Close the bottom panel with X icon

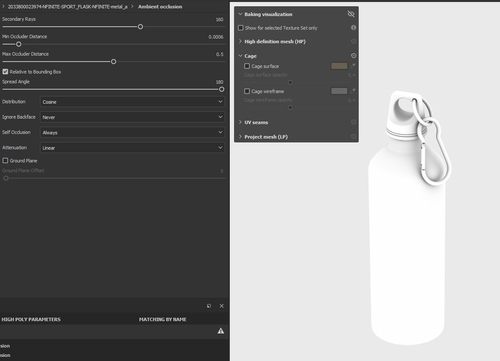coord(222,306)
